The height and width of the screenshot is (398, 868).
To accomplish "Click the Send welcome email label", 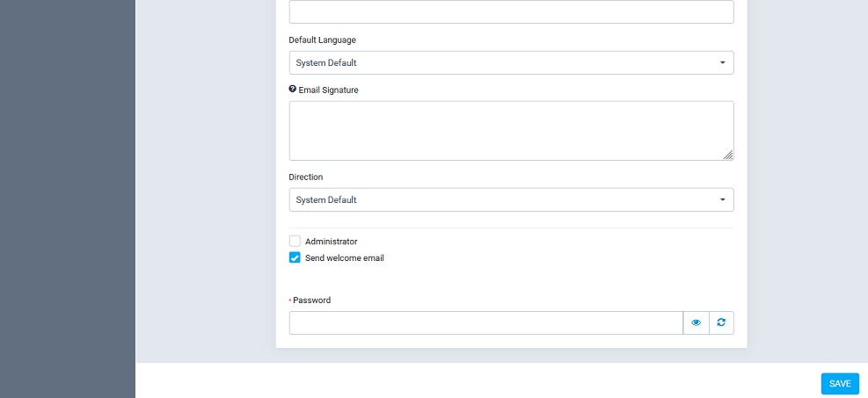I will [345, 258].
